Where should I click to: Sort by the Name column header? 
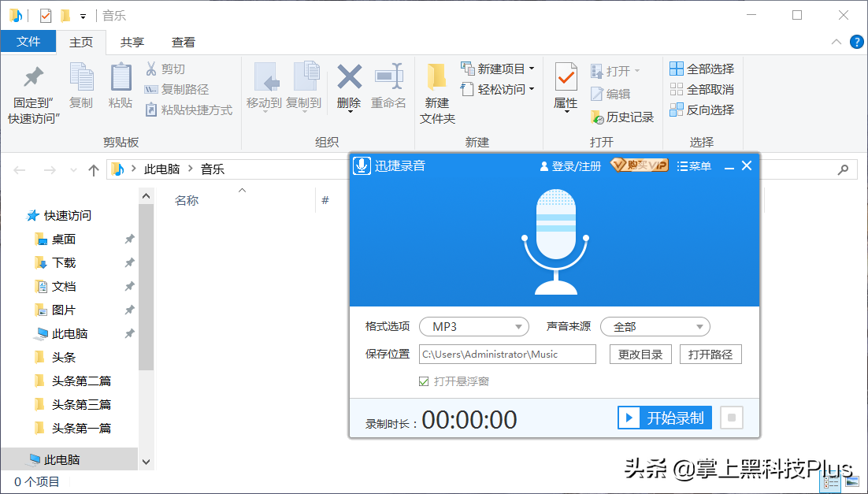pyautogui.click(x=187, y=200)
